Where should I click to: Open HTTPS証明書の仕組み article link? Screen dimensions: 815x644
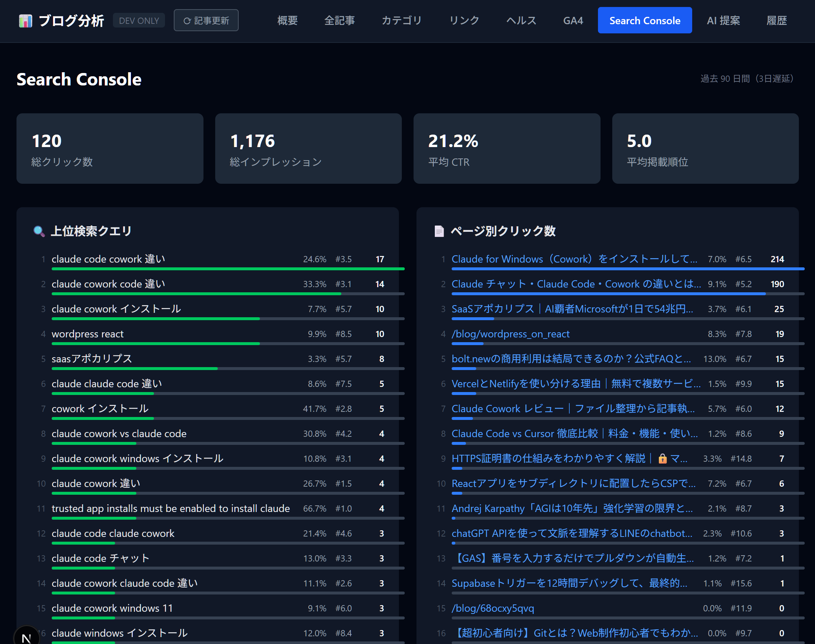click(569, 458)
